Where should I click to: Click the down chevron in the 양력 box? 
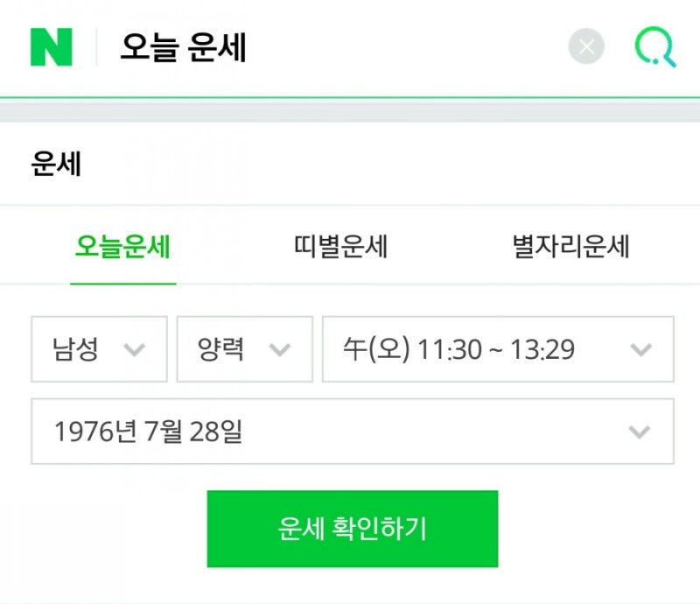[x=280, y=349]
